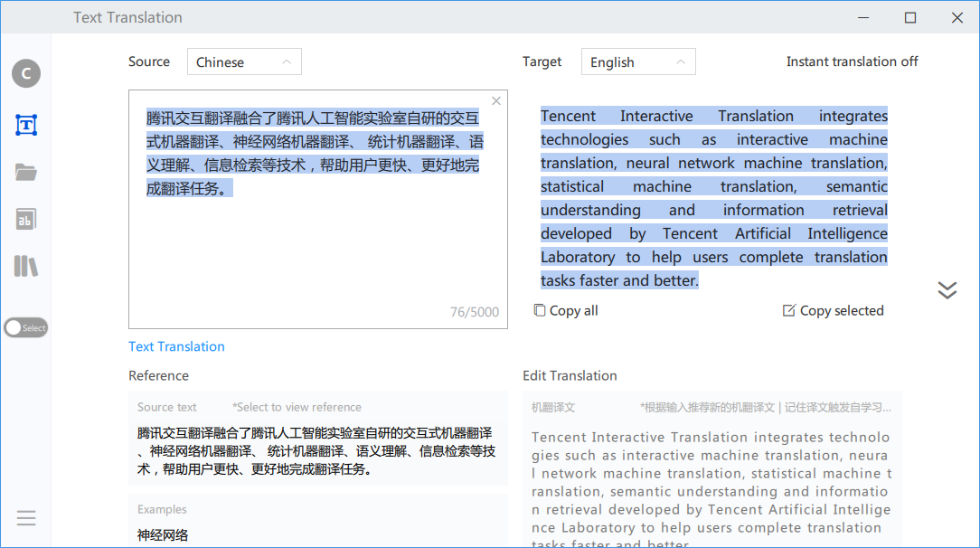Screen dimensions: 980x548
Task: Click the 机翻译文 label
Action: 553,408
